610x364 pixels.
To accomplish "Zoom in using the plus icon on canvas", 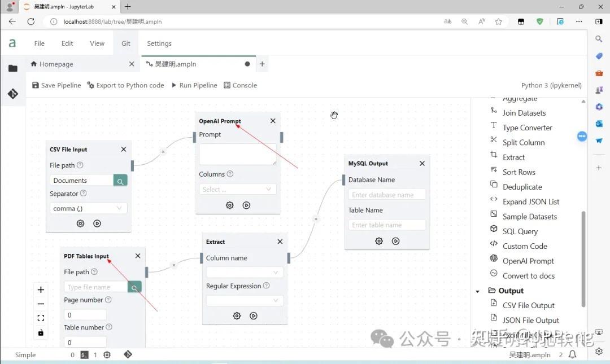I will (x=40, y=290).
